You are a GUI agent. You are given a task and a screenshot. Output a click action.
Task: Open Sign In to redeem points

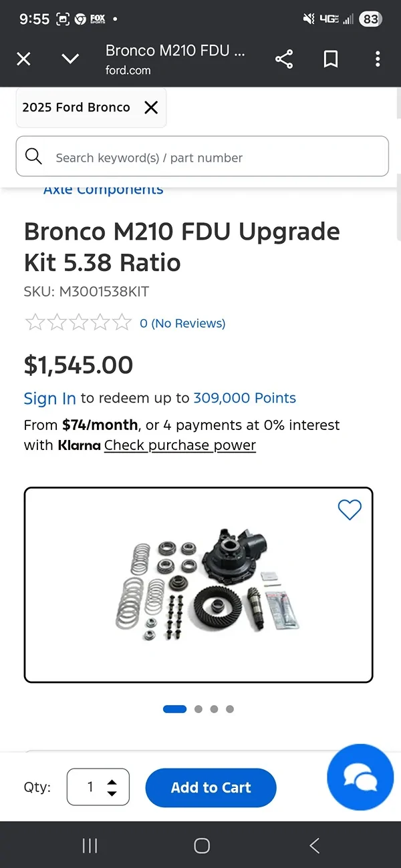pos(49,398)
